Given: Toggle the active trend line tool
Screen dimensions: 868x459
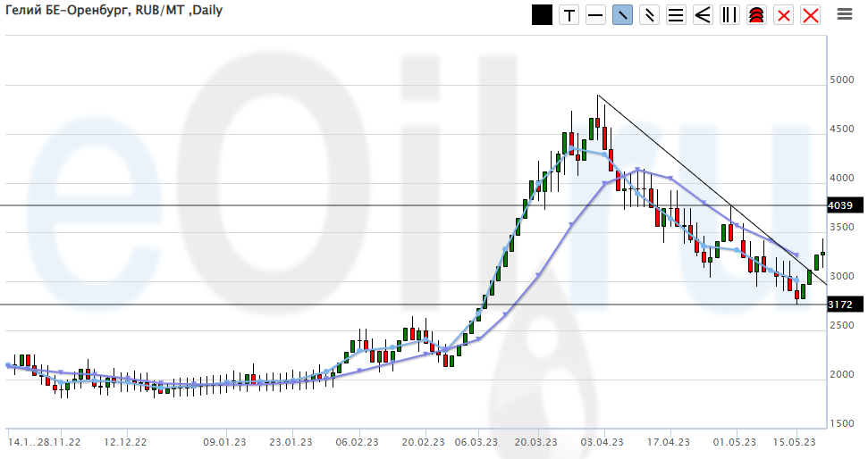Looking at the screenshot, I should point(622,15).
